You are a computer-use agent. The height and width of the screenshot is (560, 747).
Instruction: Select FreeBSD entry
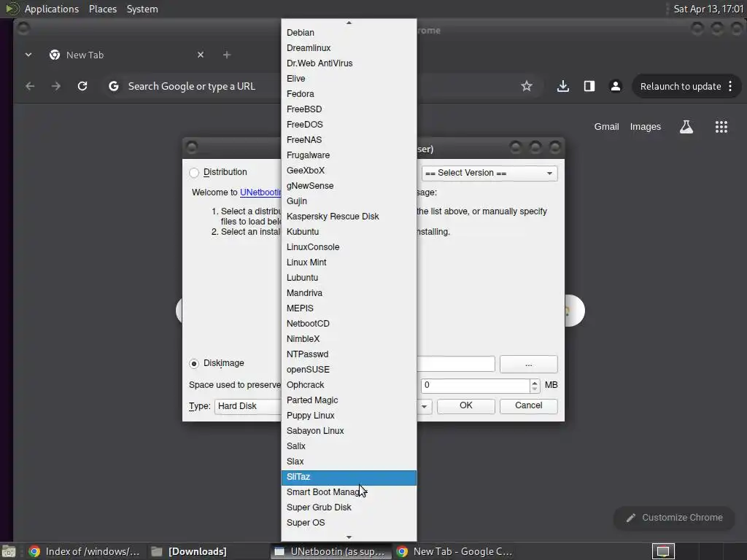[349, 109]
